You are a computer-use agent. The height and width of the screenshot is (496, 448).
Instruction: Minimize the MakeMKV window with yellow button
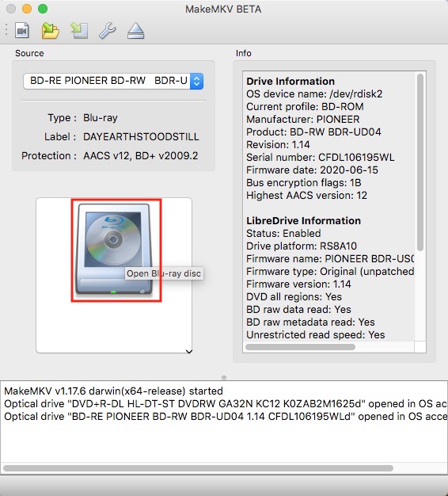[27, 9]
